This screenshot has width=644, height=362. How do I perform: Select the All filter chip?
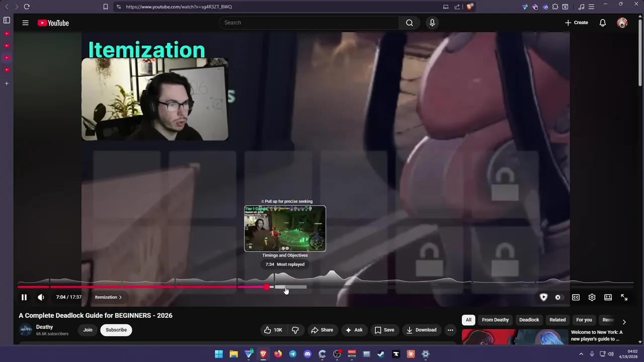pyautogui.click(x=468, y=320)
